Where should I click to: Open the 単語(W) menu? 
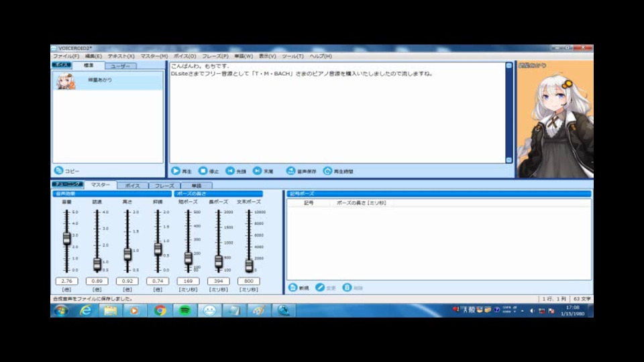coord(243,56)
